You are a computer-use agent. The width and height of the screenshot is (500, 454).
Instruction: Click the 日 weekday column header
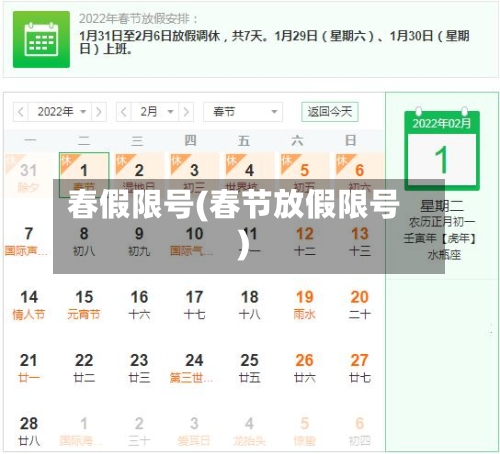(x=351, y=141)
